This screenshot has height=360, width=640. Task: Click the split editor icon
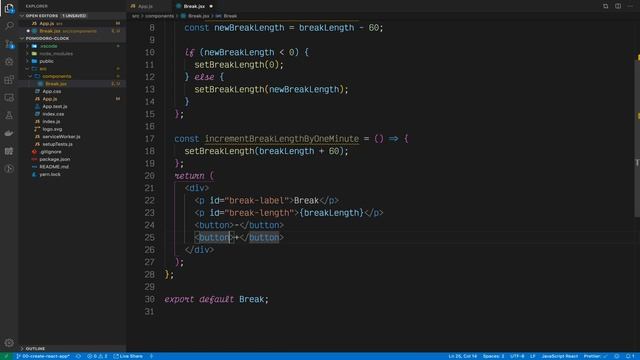[618, 6]
